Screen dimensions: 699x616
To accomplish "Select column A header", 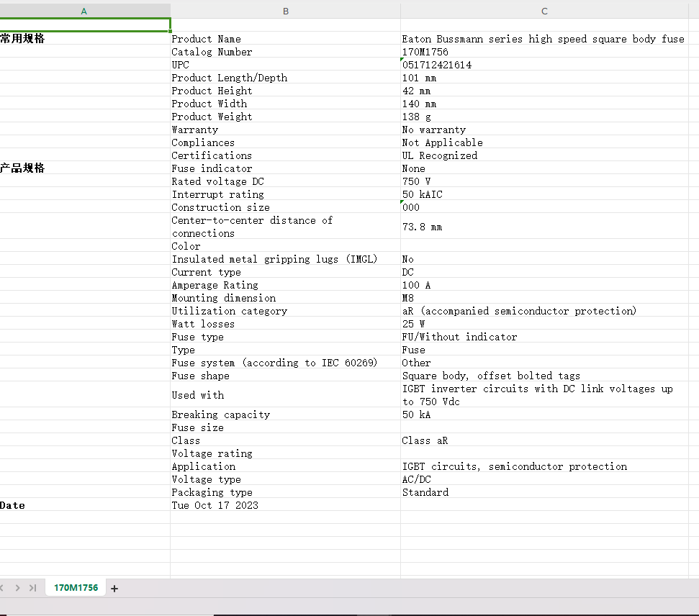I will 84,11.
